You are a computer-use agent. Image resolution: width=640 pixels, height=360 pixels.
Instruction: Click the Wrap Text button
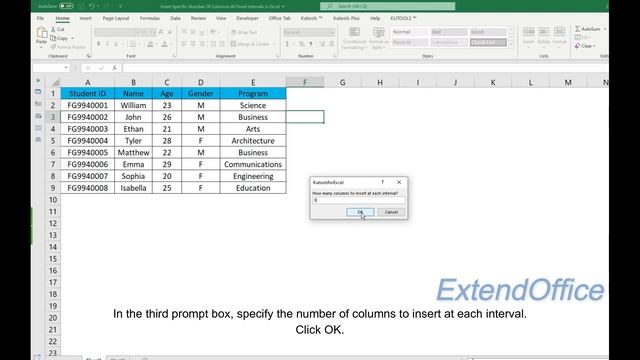[x=244, y=32]
